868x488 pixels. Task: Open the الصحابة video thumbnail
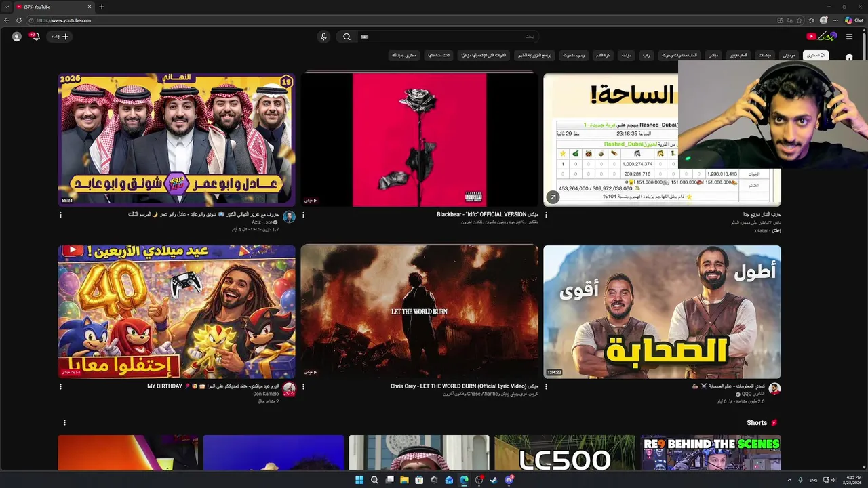(662, 312)
